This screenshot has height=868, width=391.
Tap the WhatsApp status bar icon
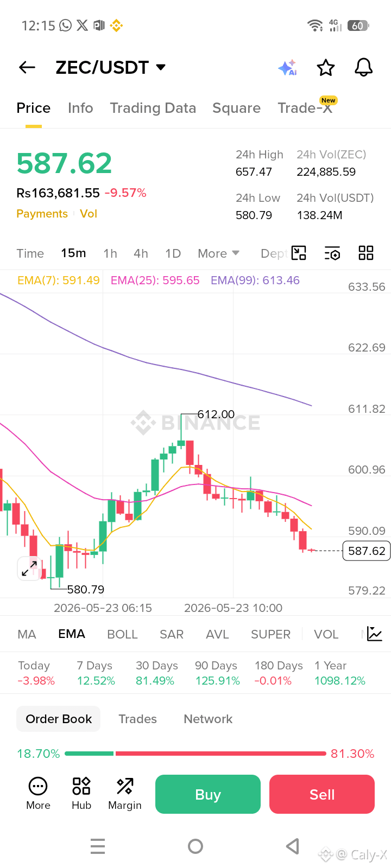point(65,25)
